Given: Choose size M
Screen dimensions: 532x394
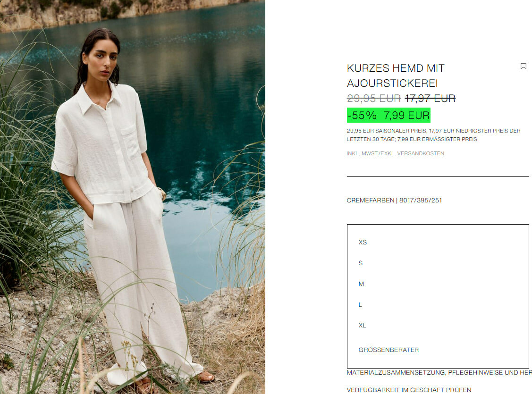Looking at the screenshot, I should [361, 284].
